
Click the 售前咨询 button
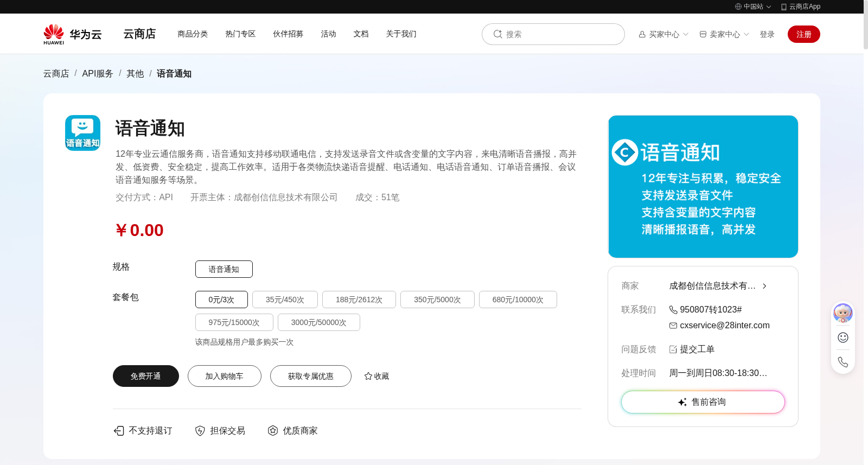[x=703, y=402]
